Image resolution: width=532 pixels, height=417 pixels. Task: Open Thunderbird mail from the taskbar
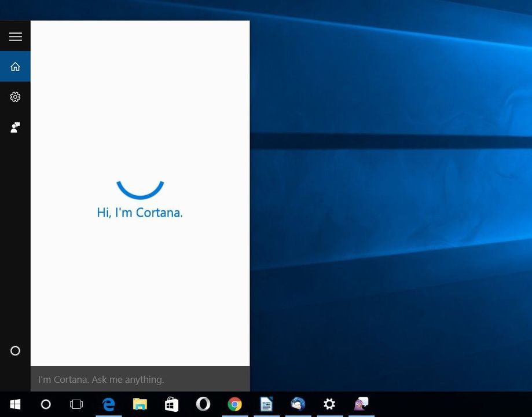pyautogui.click(x=298, y=404)
